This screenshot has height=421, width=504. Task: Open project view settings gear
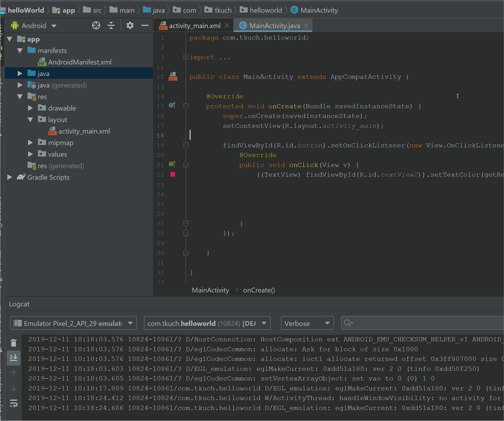tap(130, 25)
